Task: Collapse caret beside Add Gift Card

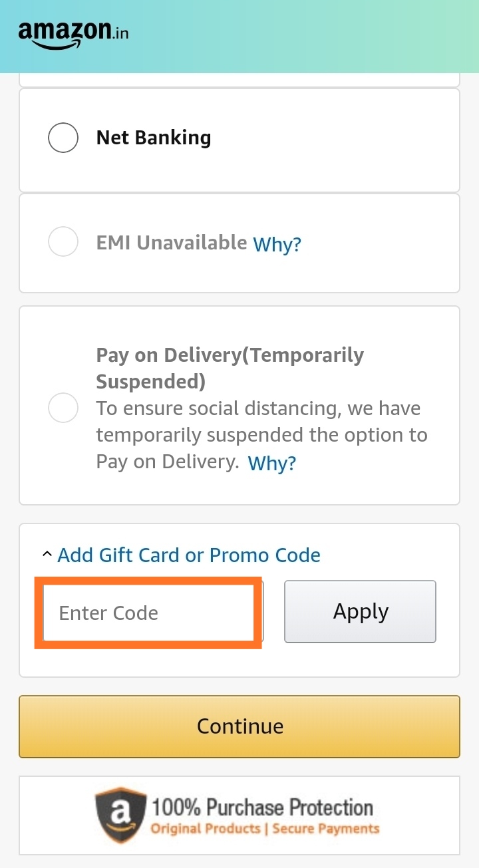Action: 47,554
